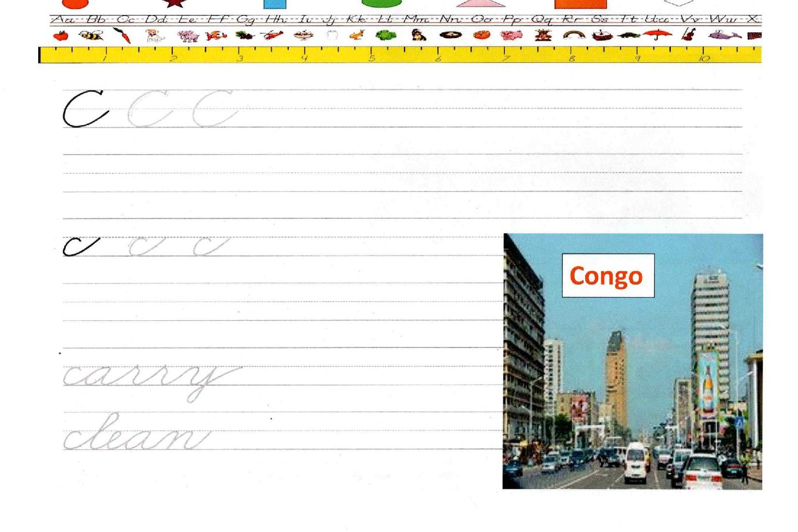
Task: Click the green oval shape
Action: (381, 3)
